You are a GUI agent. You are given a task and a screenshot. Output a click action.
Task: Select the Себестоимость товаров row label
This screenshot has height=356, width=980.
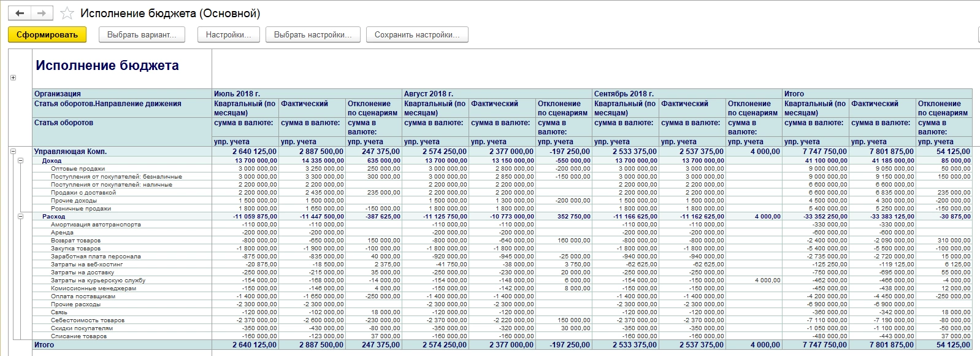[x=88, y=320]
